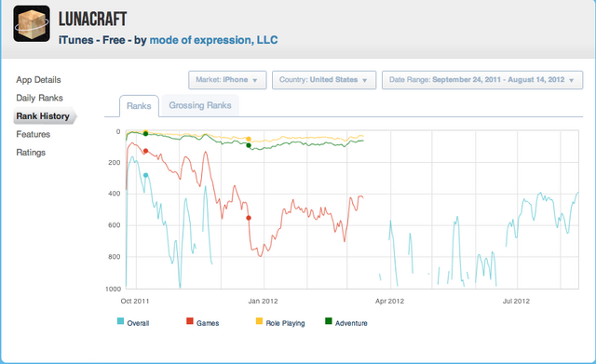Open the Market: iPhone dropdown
Viewport: 596px width, 364px height.
pyautogui.click(x=227, y=80)
